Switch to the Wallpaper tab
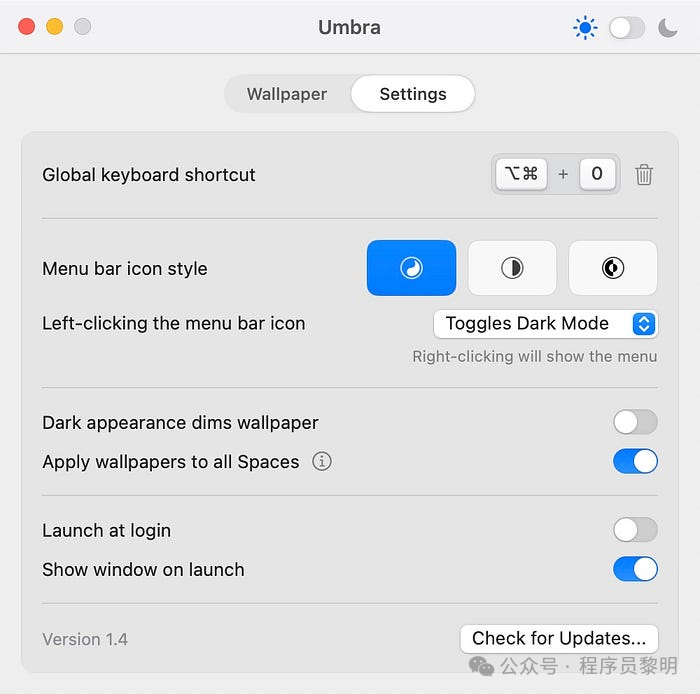This screenshot has height=694, width=700. tap(287, 94)
